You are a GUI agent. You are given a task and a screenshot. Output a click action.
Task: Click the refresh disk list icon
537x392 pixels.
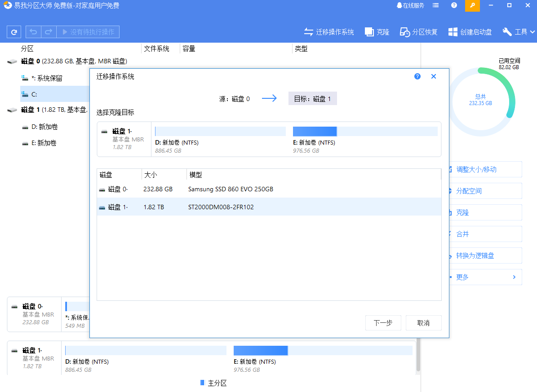click(x=13, y=32)
